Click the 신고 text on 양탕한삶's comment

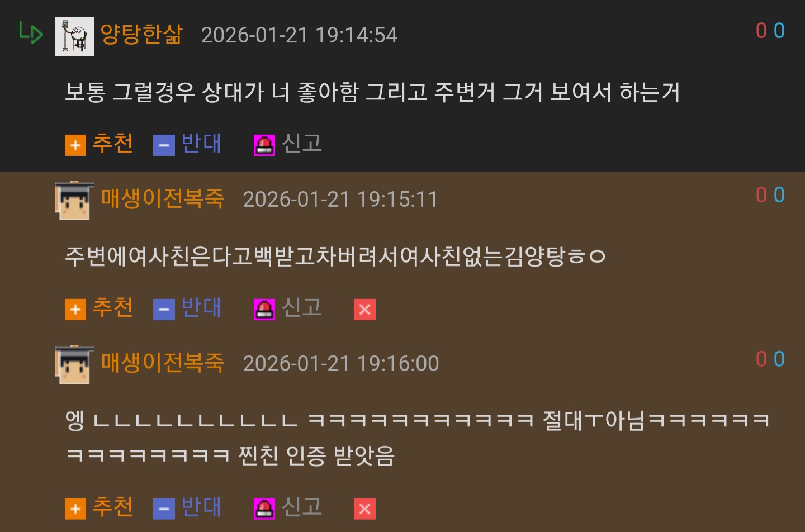coord(302,143)
